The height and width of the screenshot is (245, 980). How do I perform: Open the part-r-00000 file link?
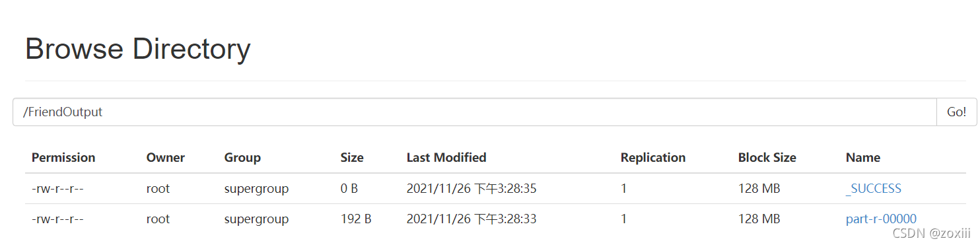point(881,219)
